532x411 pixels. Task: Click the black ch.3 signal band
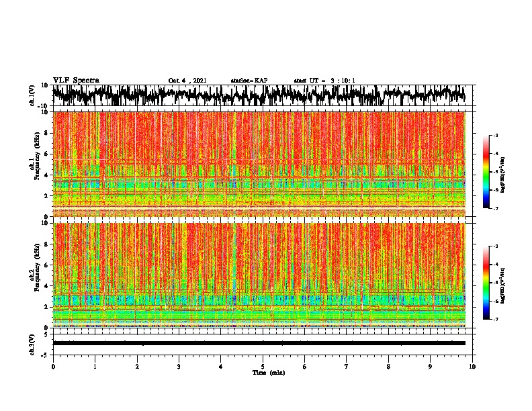tap(259, 343)
